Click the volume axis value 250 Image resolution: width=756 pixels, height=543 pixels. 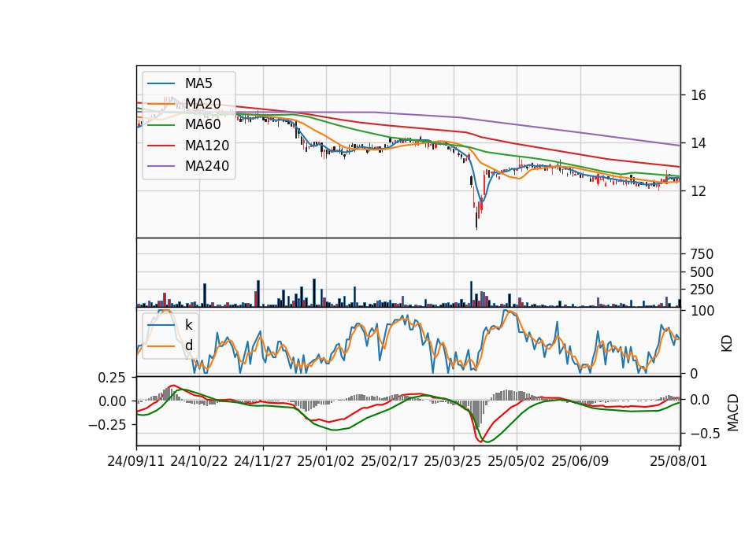pyautogui.click(x=702, y=290)
